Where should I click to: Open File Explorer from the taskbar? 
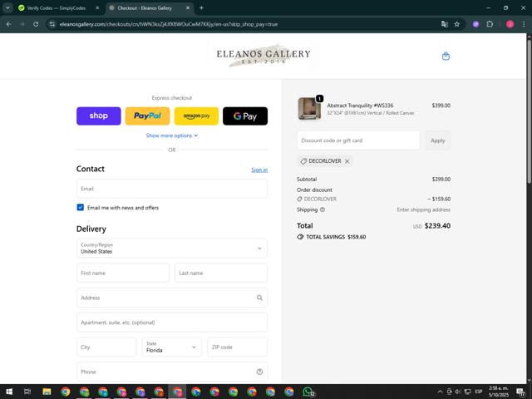pyautogui.click(x=47, y=392)
